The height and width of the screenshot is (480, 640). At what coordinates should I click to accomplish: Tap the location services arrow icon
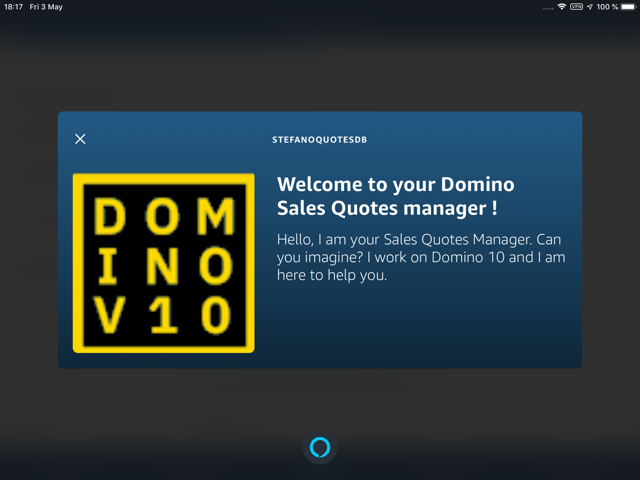pyautogui.click(x=590, y=7)
